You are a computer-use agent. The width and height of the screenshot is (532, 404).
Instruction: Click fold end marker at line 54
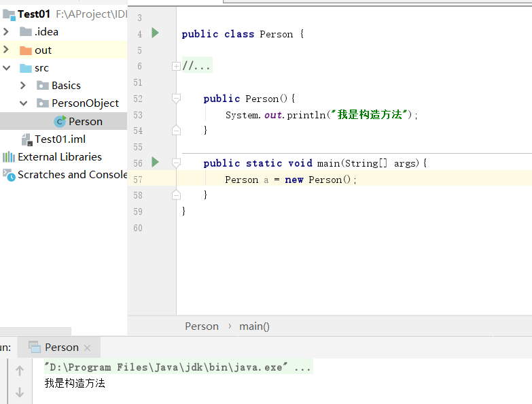176,131
